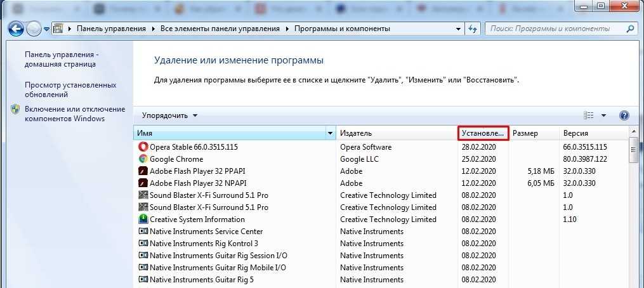This screenshot has height=288, width=644.
Task: Click the change view icon in toolbar
Action: tap(588, 115)
